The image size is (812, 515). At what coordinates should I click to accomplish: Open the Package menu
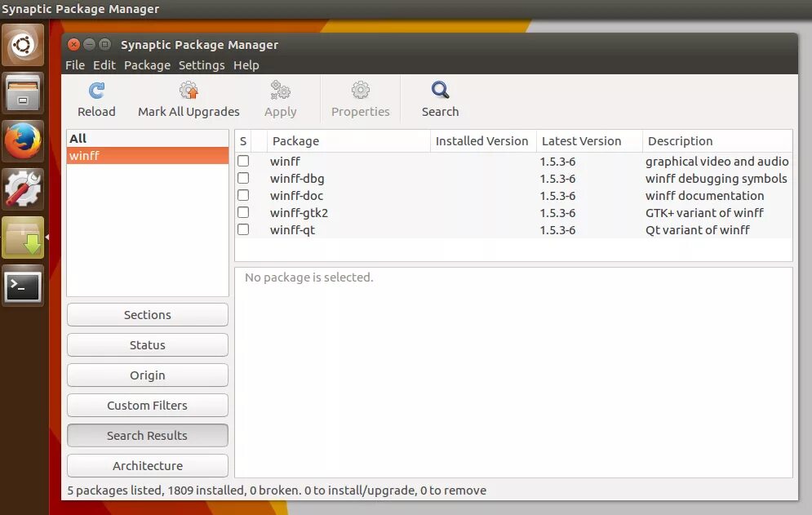[x=147, y=65]
